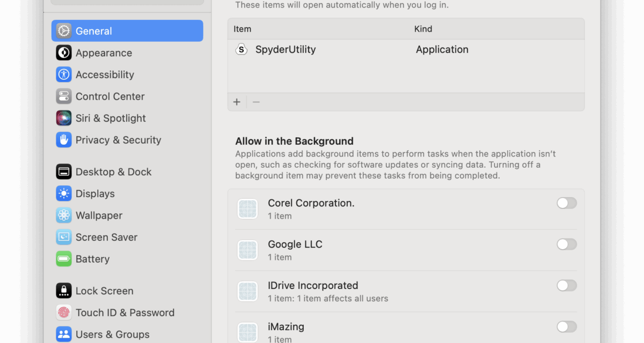This screenshot has width=644, height=343.
Task: Click the Screen Saver icon
Action: [64, 237]
